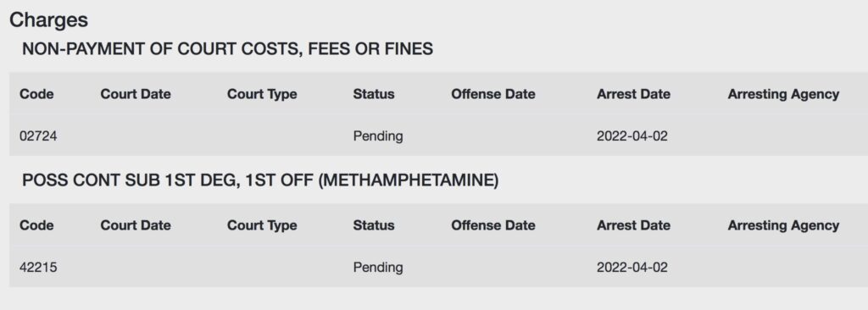Viewport: 868px width, 310px height.
Task: Click Court Date header in methamphetamine table
Action: pos(136,225)
